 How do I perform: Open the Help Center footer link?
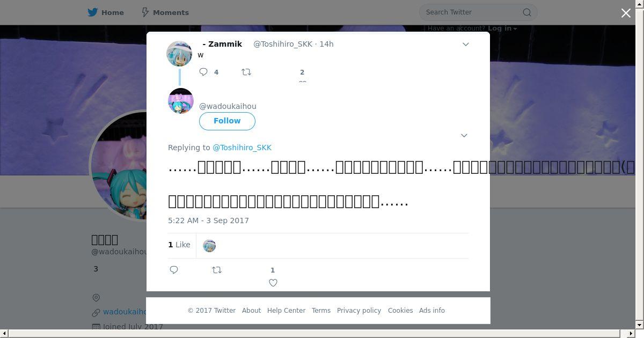point(286,311)
